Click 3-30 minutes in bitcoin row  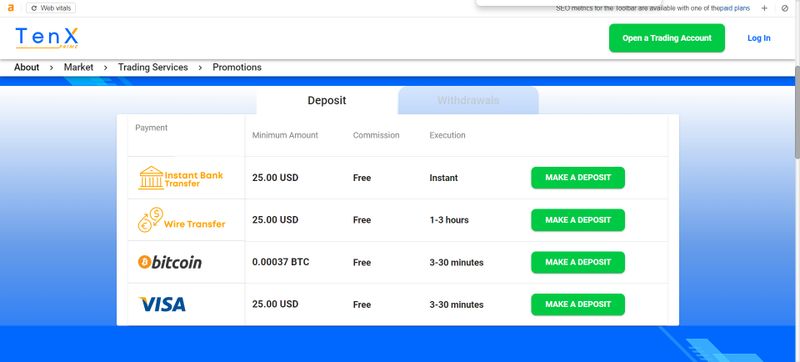click(x=457, y=263)
